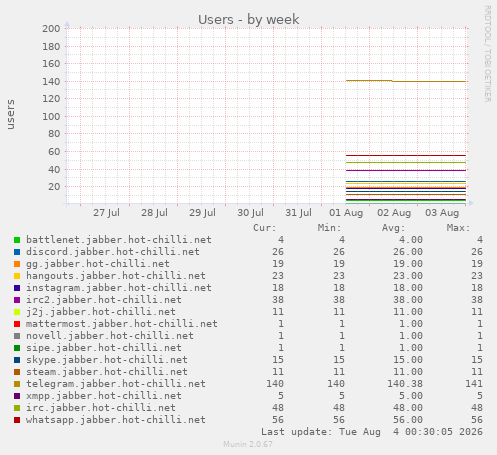The height and width of the screenshot is (455, 497).
Task: Select instagram.jabber.hot-chilli.net legend label
Action: coord(119,288)
